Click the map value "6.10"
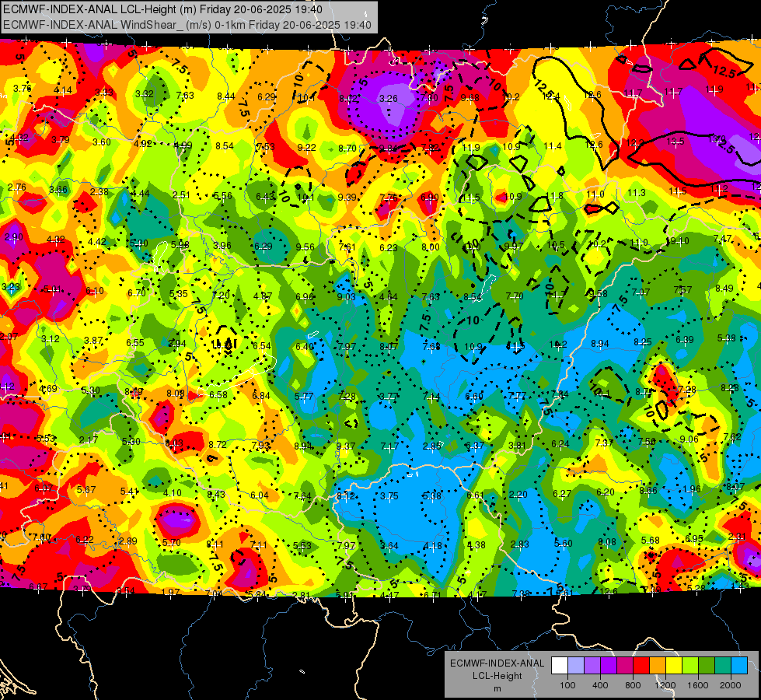Viewport: 761px width, 700px height. click(95, 290)
